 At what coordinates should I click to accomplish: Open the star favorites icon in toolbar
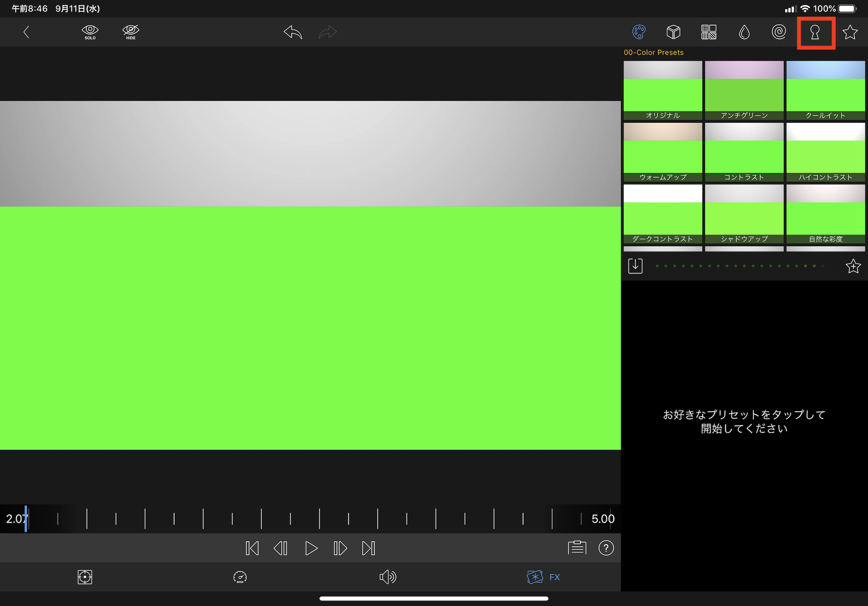pos(850,32)
